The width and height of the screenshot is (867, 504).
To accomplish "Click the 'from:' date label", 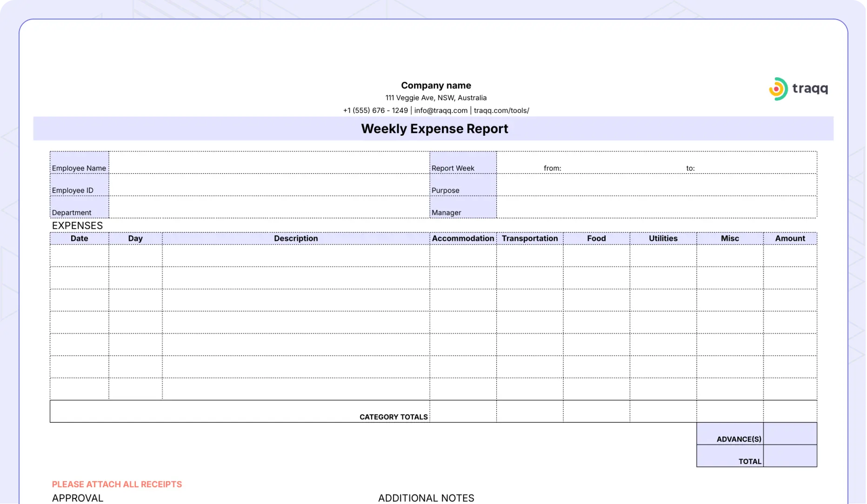I will [x=553, y=168].
